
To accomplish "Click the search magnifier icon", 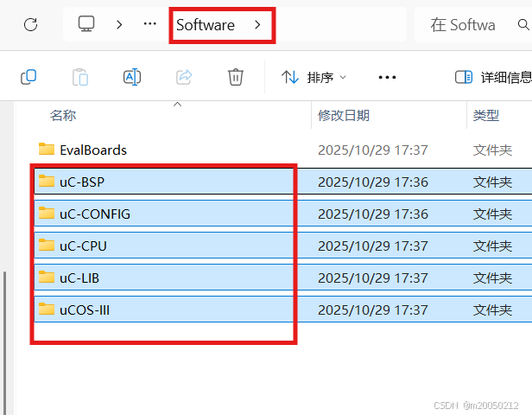I will pyautogui.click(x=523, y=24).
